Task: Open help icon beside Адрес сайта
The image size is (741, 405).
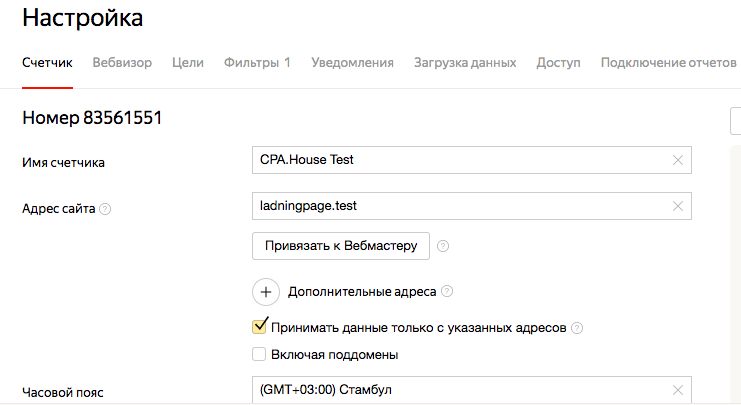Action: pyautogui.click(x=105, y=209)
